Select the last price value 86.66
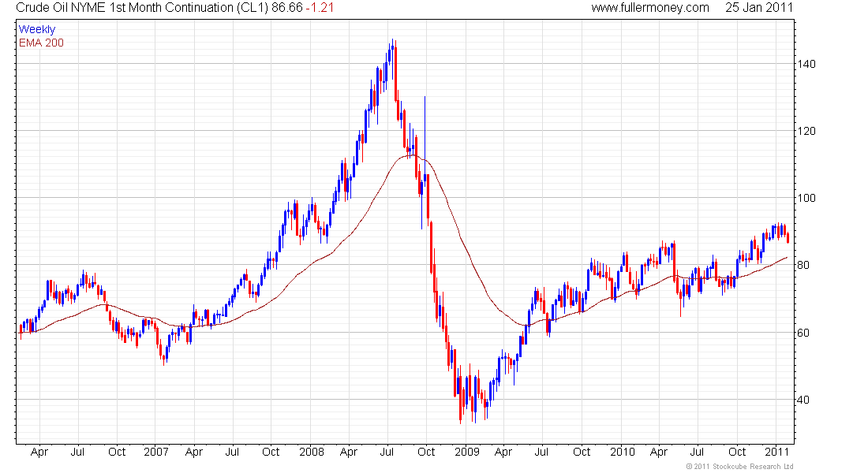The width and height of the screenshot is (868, 473). click(286, 8)
